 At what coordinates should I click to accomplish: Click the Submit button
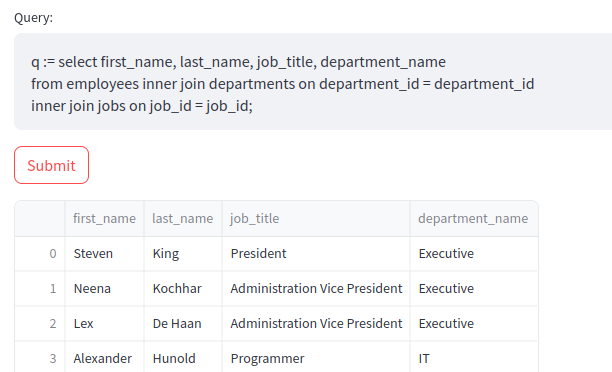point(52,165)
